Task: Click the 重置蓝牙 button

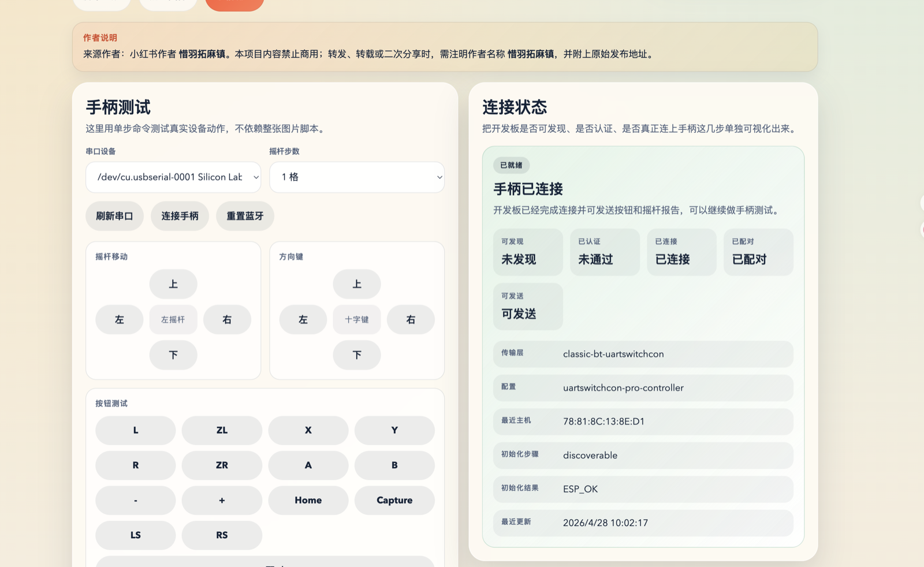Action: coord(245,216)
